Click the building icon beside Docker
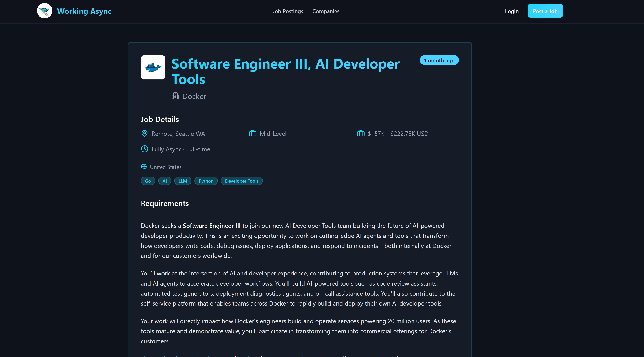This screenshot has height=357, width=644. click(175, 96)
